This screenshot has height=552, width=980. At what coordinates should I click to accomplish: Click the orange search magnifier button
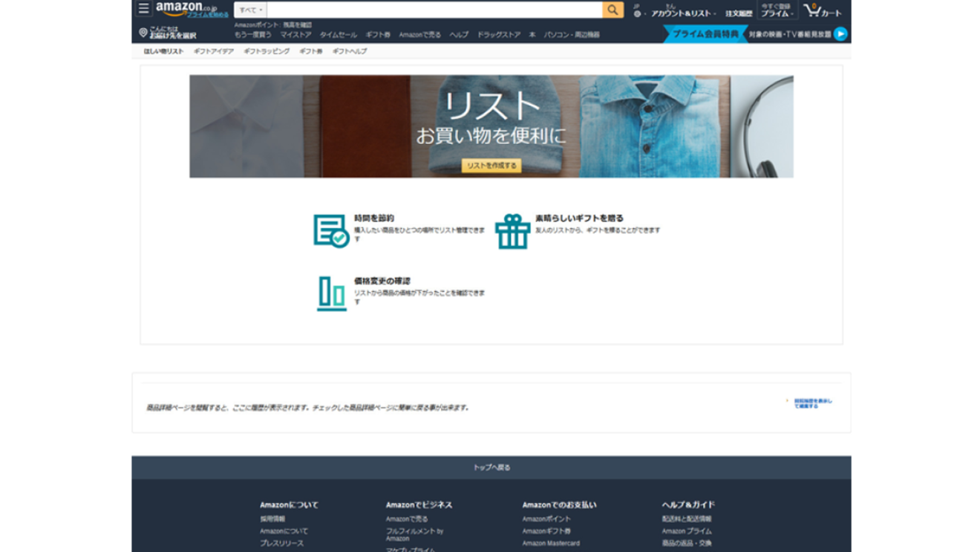pyautogui.click(x=612, y=10)
